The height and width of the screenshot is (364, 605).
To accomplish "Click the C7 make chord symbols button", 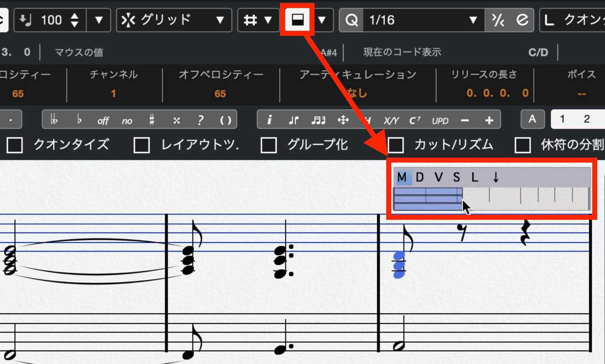I will (415, 120).
